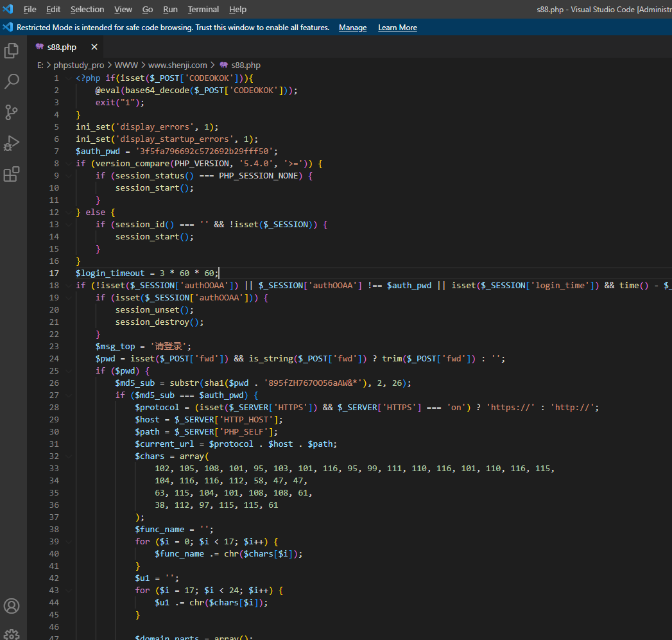Viewport: 672px width, 640px height.
Task: Collapse the code fold at line 8
Action: pyautogui.click(x=69, y=164)
